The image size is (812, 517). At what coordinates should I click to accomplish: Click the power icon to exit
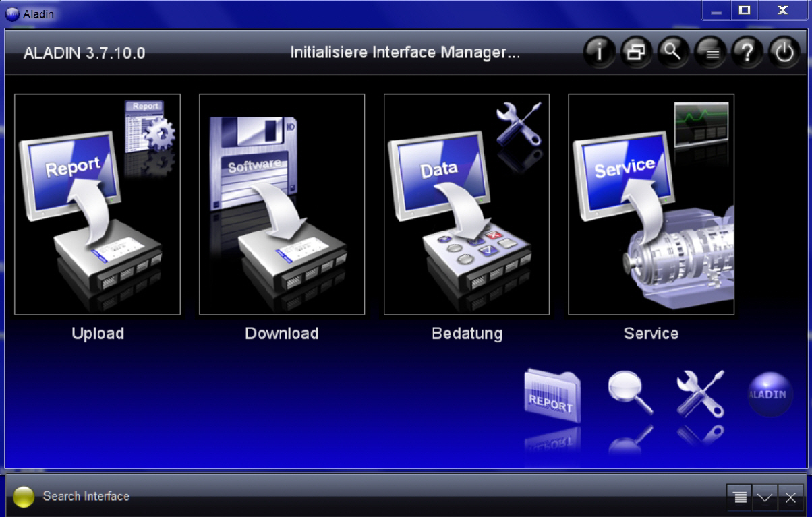784,53
